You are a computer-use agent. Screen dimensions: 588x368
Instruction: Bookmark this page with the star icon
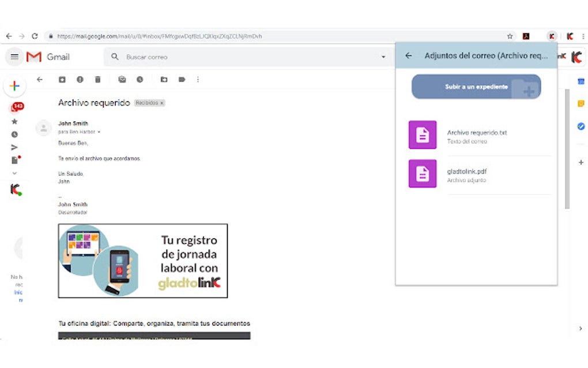click(x=510, y=36)
